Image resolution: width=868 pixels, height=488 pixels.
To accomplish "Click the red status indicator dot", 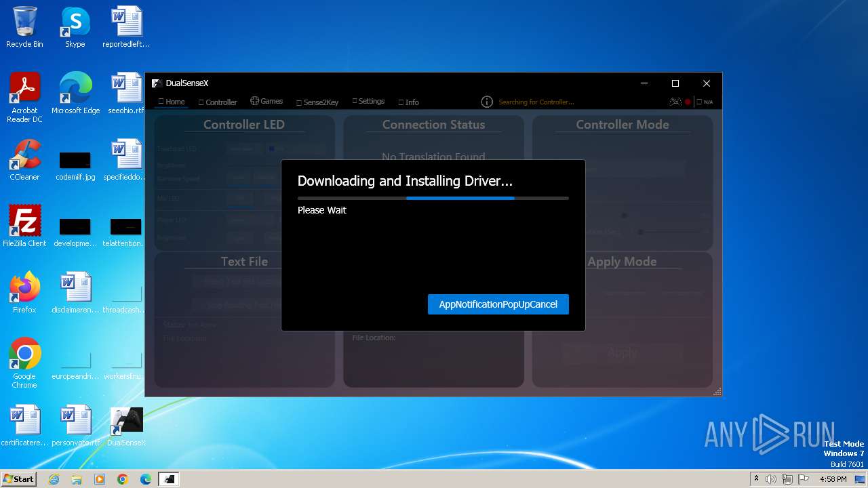I will click(688, 102).
